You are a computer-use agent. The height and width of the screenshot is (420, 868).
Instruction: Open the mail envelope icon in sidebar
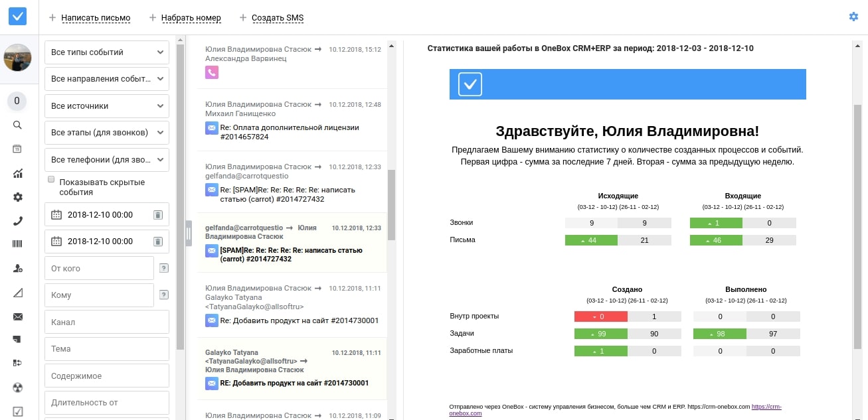[17, 316]
